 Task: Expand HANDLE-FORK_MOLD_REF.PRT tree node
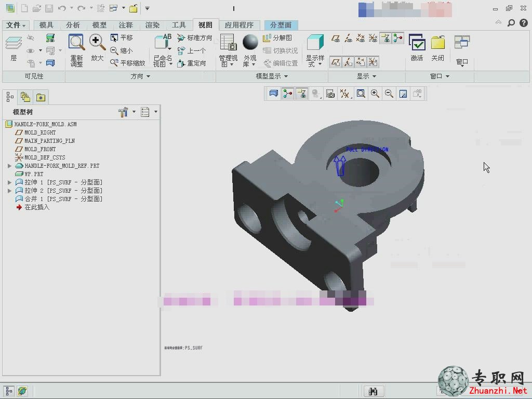(x=9, y=166)
